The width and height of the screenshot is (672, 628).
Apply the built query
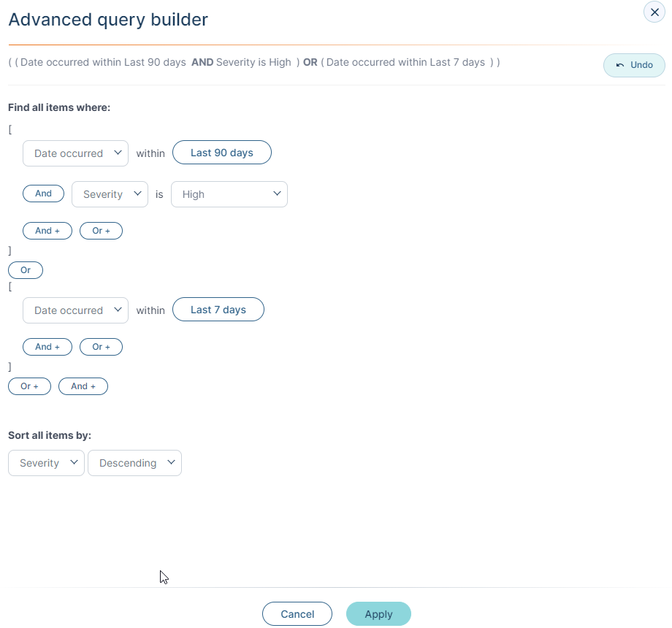[378, 614]
